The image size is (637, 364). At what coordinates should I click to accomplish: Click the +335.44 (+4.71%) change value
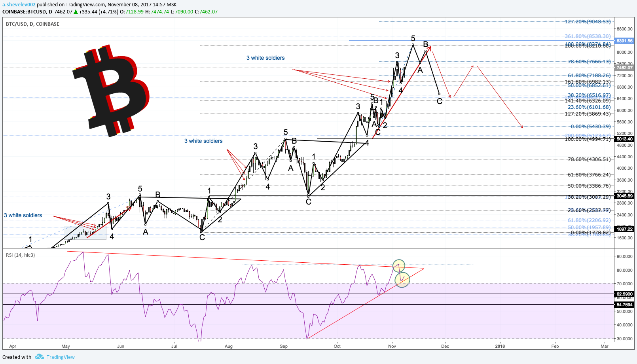click(99, 11)
